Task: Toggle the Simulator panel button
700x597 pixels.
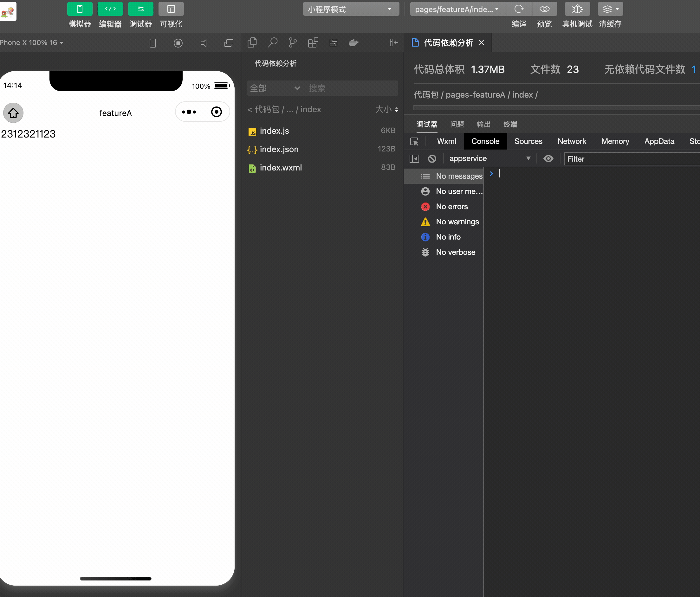Action: [x=80, y=9]
